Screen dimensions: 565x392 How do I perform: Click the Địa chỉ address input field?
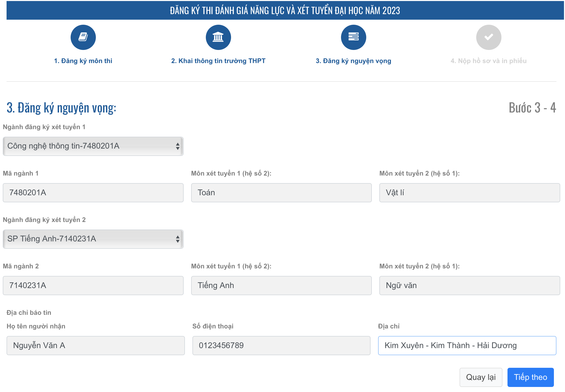coord(467,345)
